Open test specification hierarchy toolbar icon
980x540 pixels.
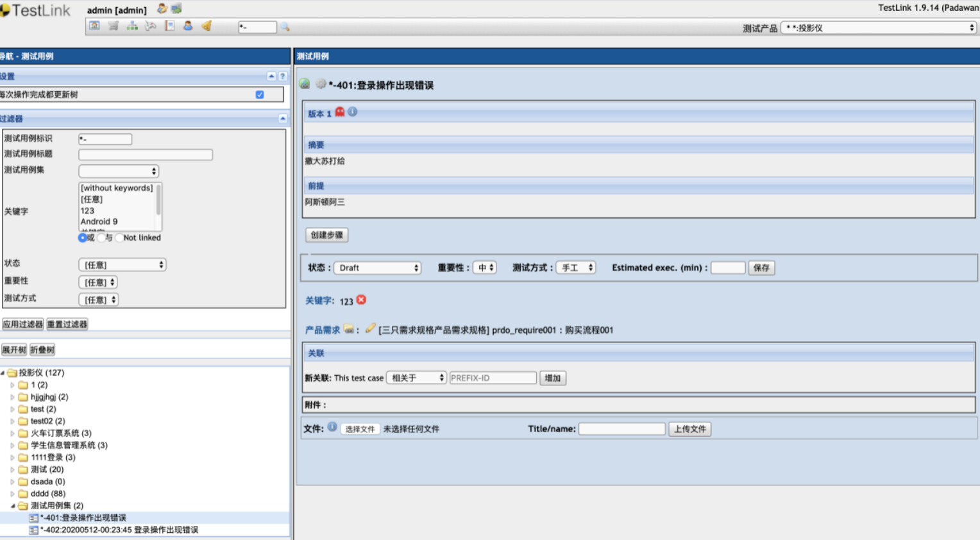click(x=132, y=26)
